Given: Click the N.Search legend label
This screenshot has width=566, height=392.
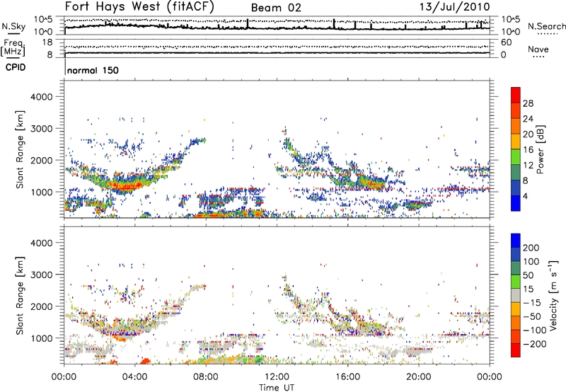Looking at the screenshot, I should (x=547, y=26).
